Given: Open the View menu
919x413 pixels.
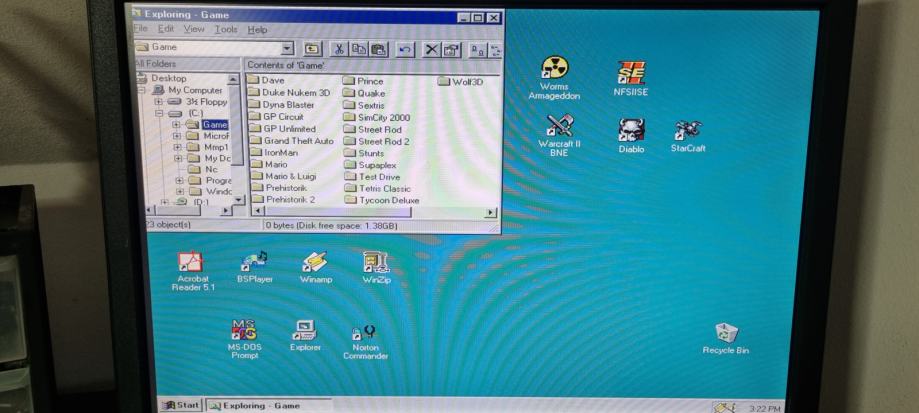Looking at the screenshot, I should 194,29.
